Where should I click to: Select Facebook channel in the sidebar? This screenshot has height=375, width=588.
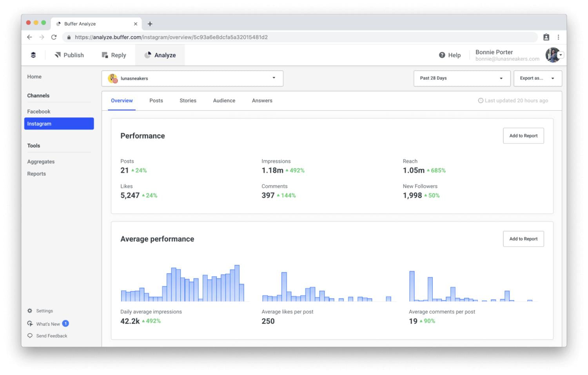point(39,112)
